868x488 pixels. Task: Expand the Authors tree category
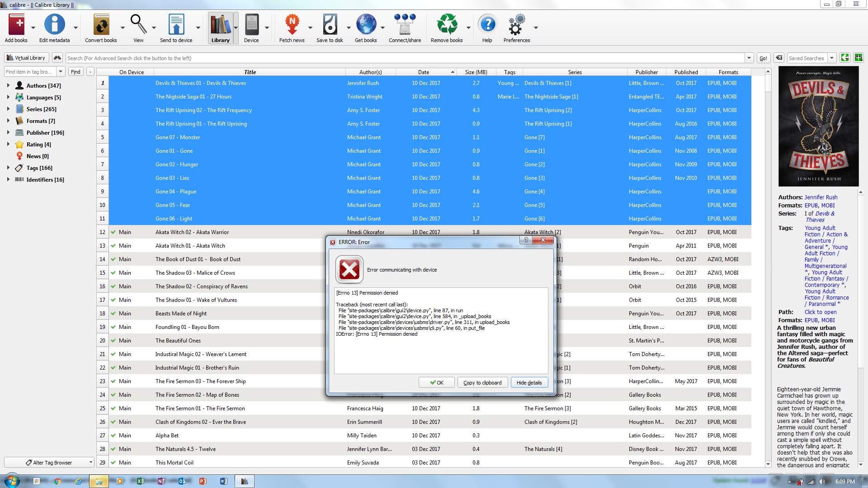pos(8,85)
